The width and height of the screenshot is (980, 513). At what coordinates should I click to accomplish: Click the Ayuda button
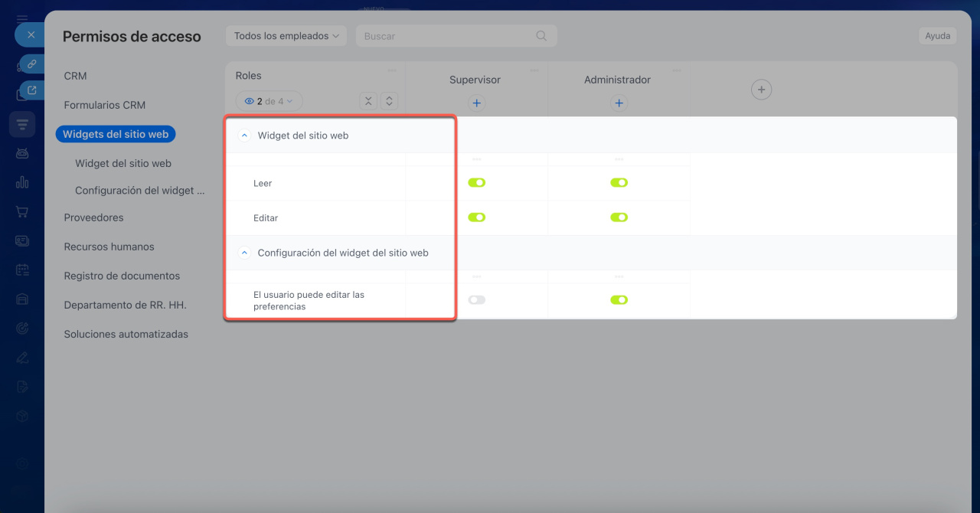937,36
